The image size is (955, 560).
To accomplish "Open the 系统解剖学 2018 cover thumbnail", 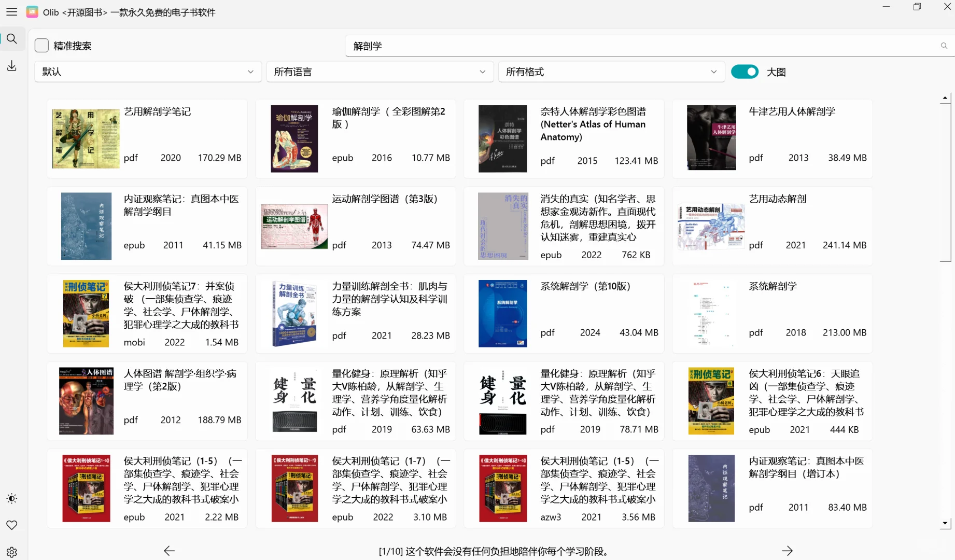I will coord(711,314).
